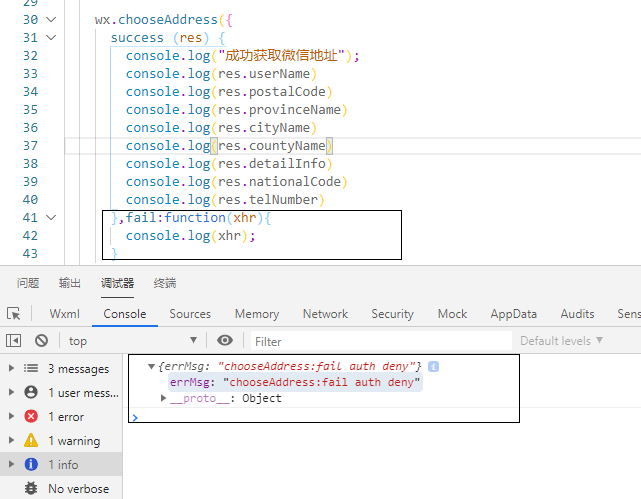This screenshot has width=641, height=499.
Task: Open the Mock tab
Action: pyautogui.click(x=452, y=314)
